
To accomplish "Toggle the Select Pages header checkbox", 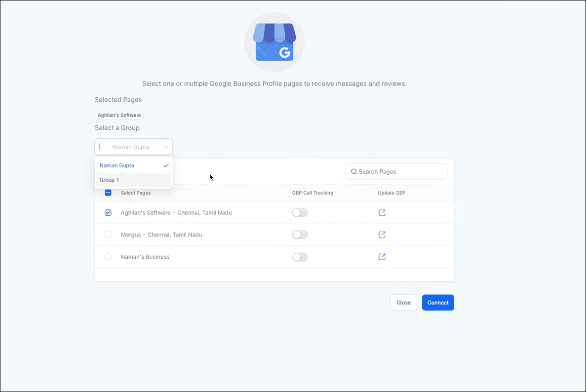I will 108,193.
